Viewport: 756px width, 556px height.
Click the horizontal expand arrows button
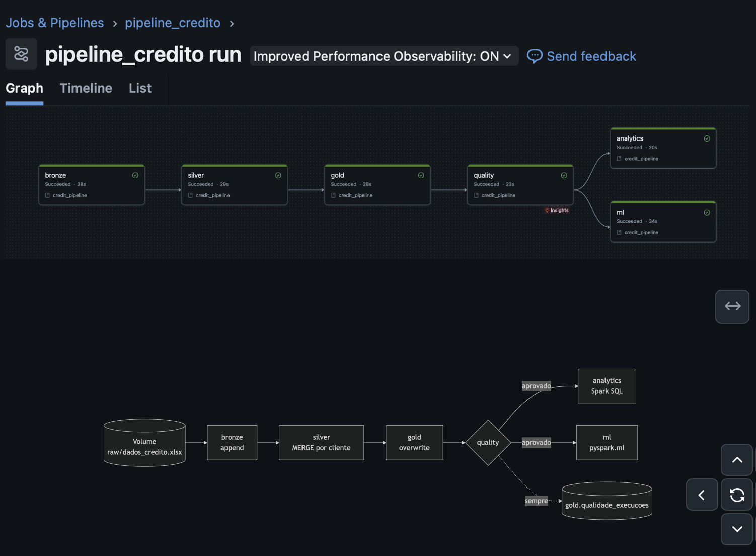(732, 306)
